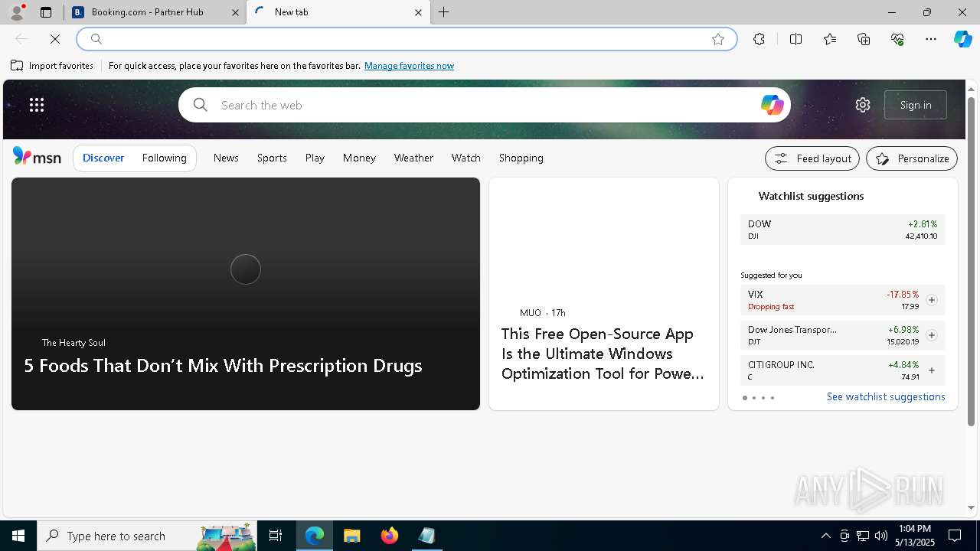Open the Windows optimization tool article

coord(603,354)
